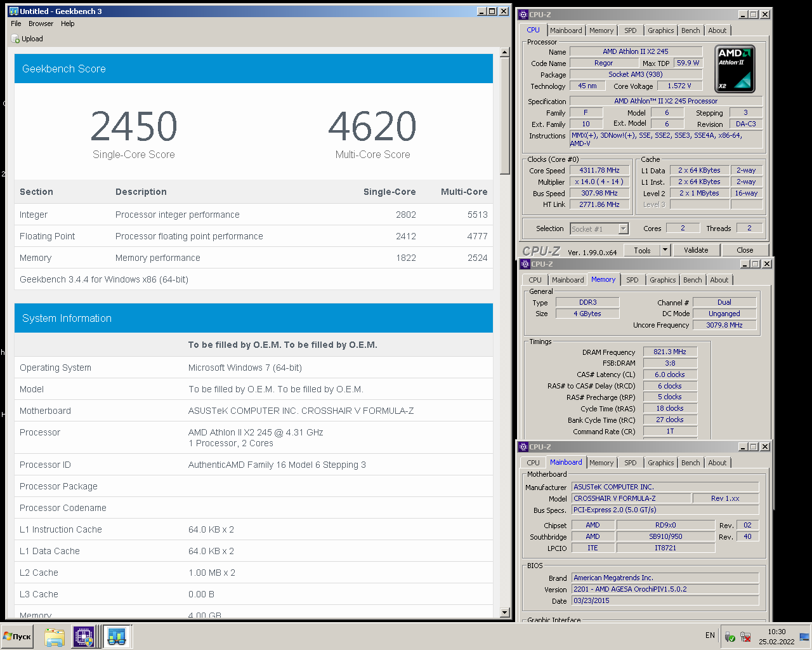The height and width of the screenshot is (650, 812).
Task: Click the motherboard model CROSSHAIR V FORMULA-Z field
Action: pos(631,498)
